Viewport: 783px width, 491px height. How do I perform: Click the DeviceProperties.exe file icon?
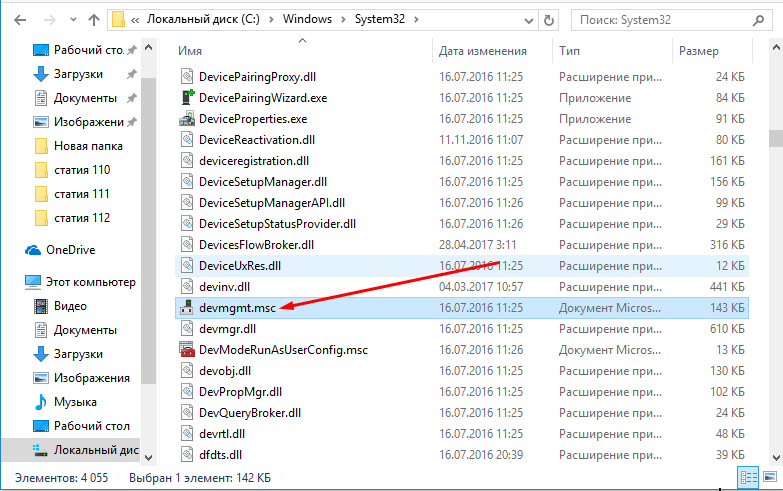pos(186,119)
